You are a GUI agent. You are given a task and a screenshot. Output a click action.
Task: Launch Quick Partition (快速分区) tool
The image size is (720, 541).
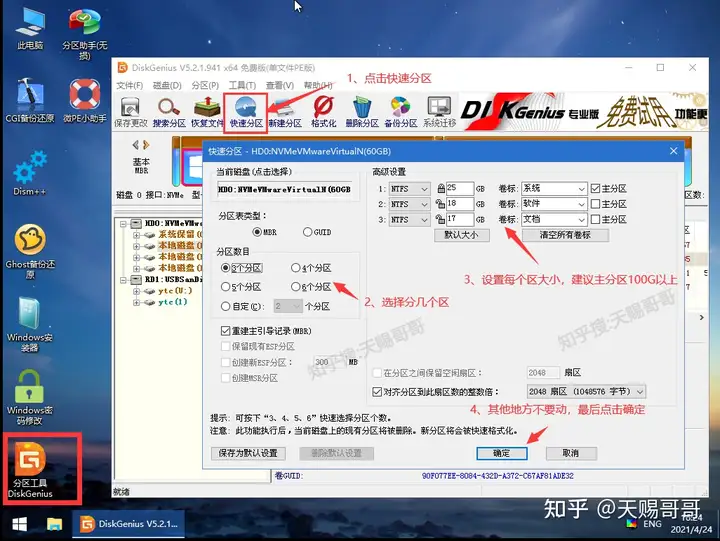(x=246, y=112)
